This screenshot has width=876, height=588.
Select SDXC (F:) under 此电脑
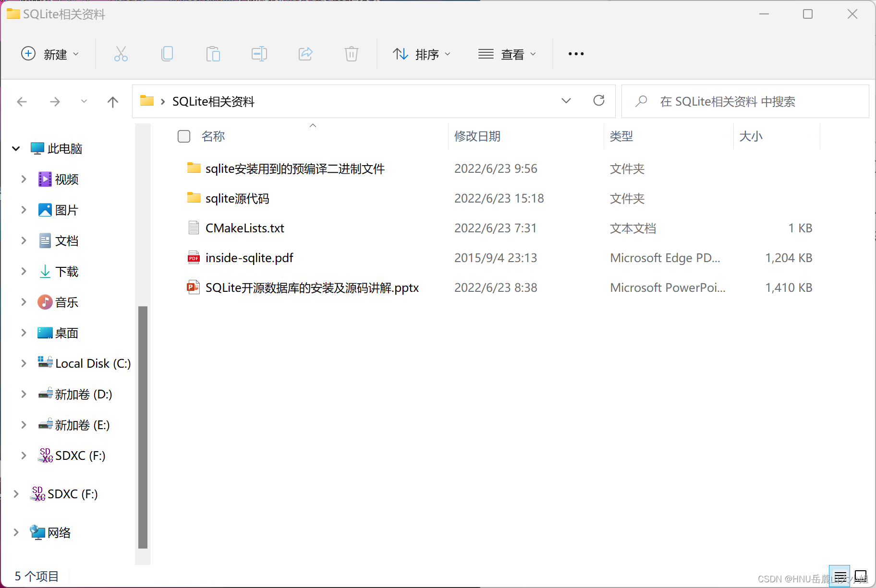click(80, 456)
